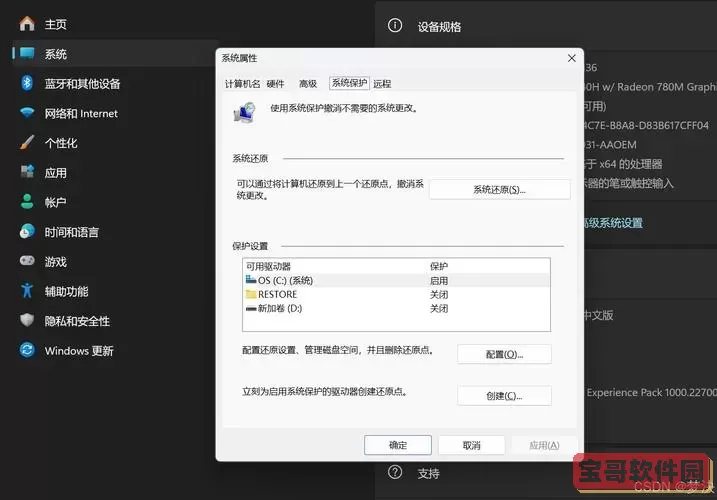
Task: Switch to the 硬件 tab
Action: coord(275,84)
